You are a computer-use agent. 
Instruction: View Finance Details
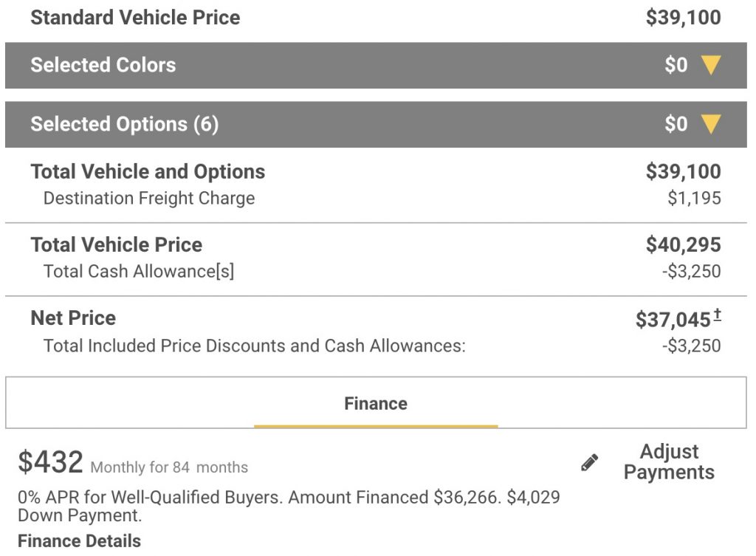click(80, 541)
